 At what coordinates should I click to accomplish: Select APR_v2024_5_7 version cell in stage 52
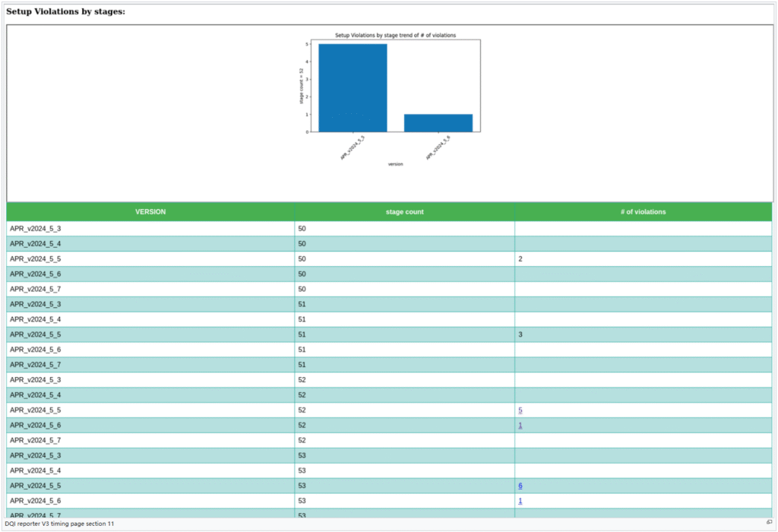35,440
